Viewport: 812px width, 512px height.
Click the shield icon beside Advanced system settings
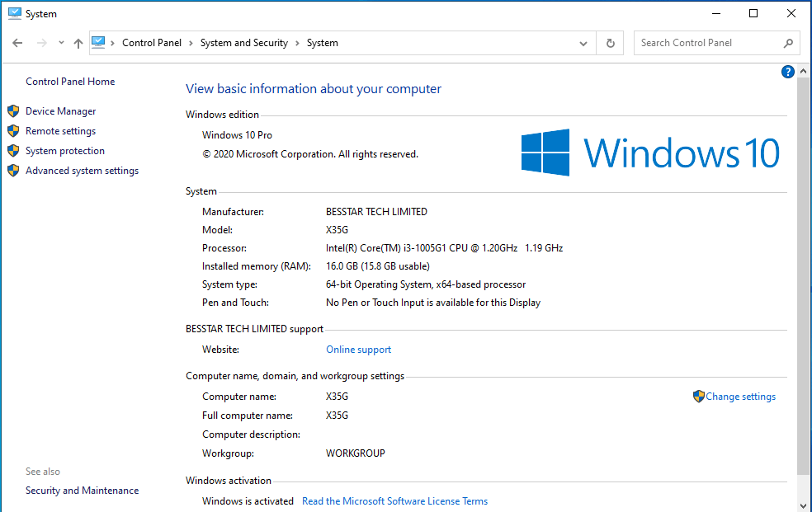click(x=13, y=170)
